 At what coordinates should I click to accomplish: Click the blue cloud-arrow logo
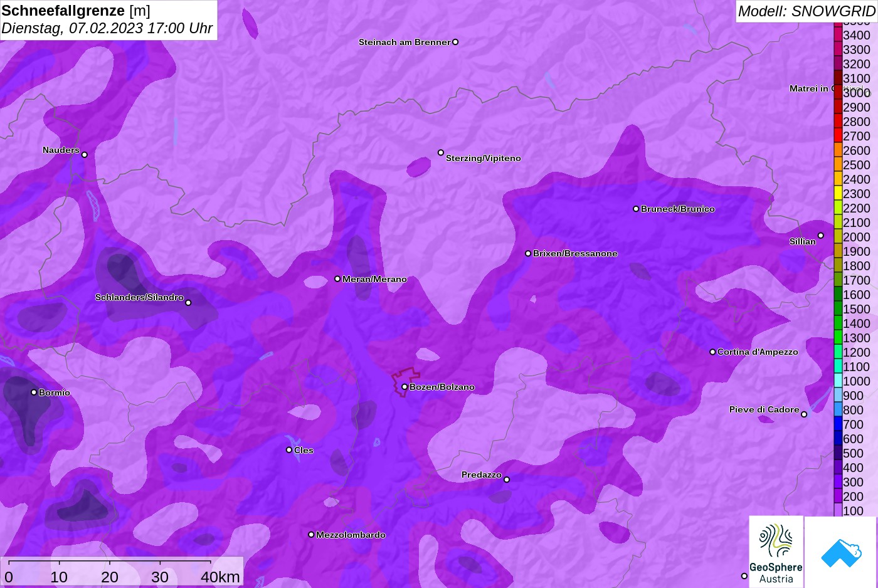(841, 552)
